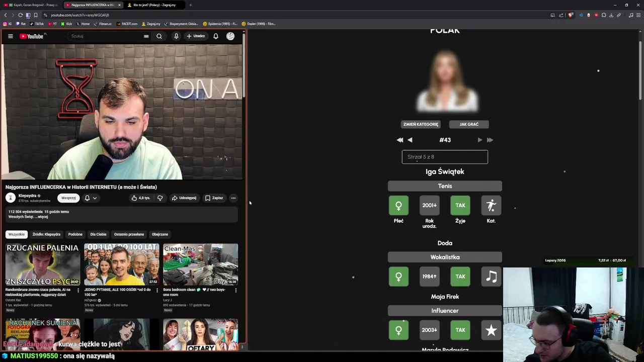Jump to first puzzle with double-left arrow

coord(400,140)
